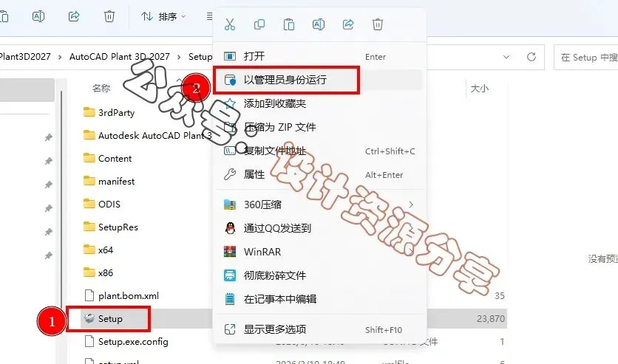
Task: Click the Share icon in Explorer toolbar
Action: (x=74, y=16)
